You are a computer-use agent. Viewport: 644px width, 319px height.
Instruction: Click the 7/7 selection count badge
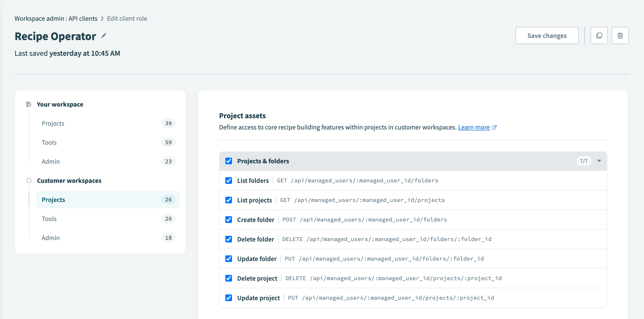584,161
